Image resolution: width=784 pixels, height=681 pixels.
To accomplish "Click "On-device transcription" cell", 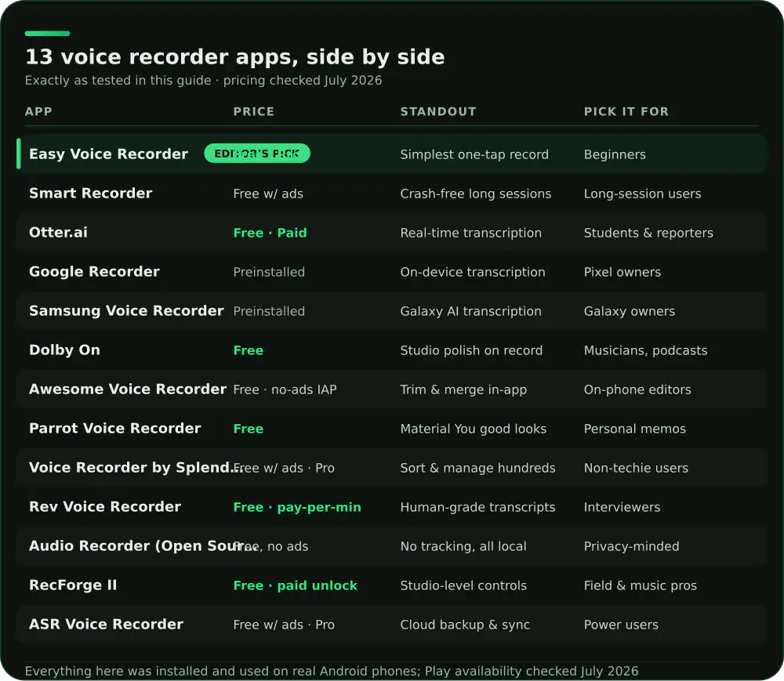I will (473, 272).
